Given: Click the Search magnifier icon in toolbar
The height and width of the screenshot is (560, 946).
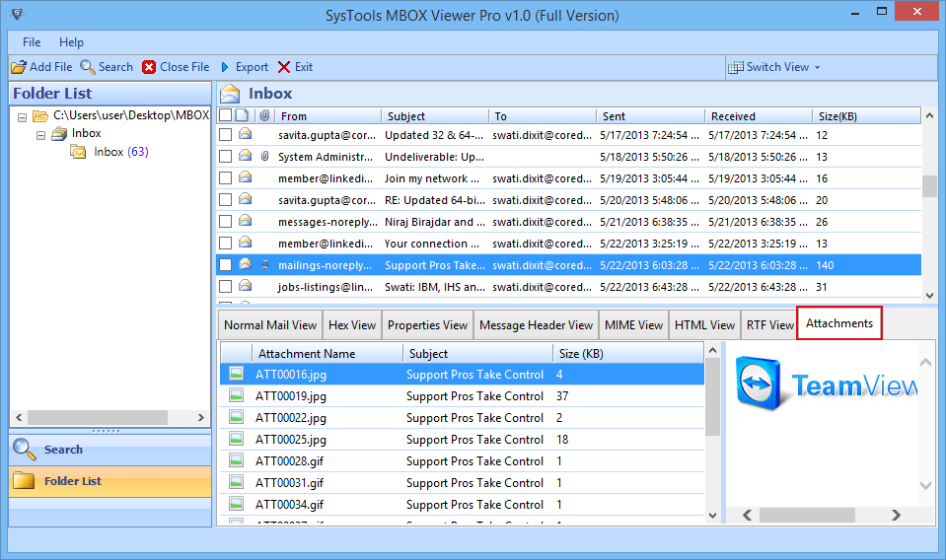Looking at the screenshot, I should (x=88, y=67).
